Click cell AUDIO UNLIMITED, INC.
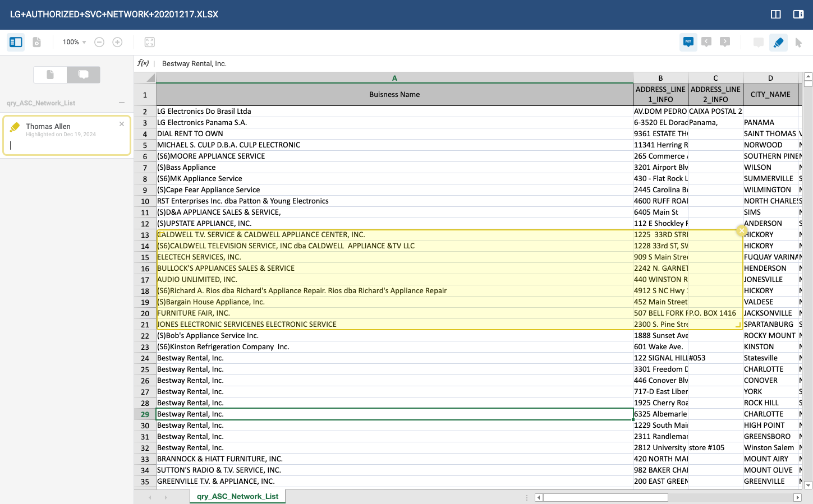This screenshot has height=504, width=813. (x=394, y=280)
